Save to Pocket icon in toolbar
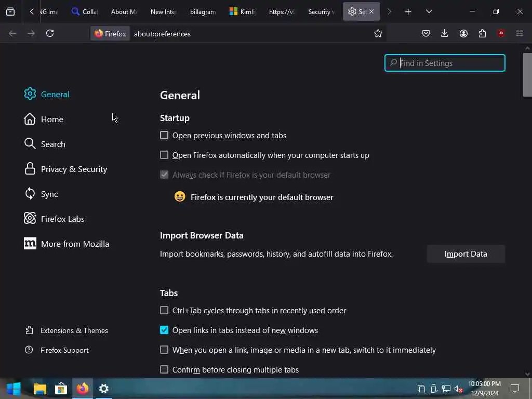The image size is (532, 399). click(426, 33)
